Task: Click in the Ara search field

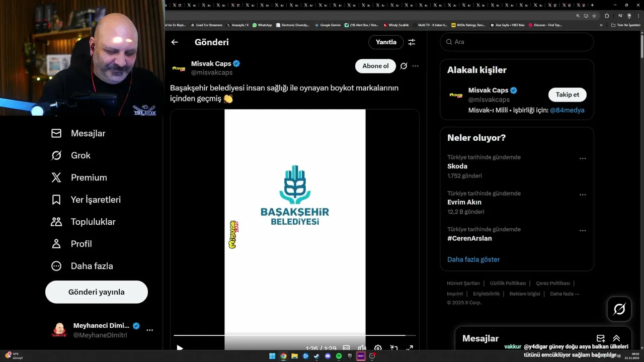Action: tap(517, 42)
